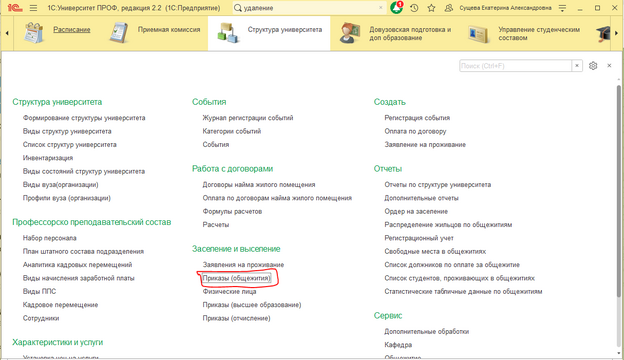
Task: Open Сотрудники list
Action: pyautogui.click(x=41, y=318)
